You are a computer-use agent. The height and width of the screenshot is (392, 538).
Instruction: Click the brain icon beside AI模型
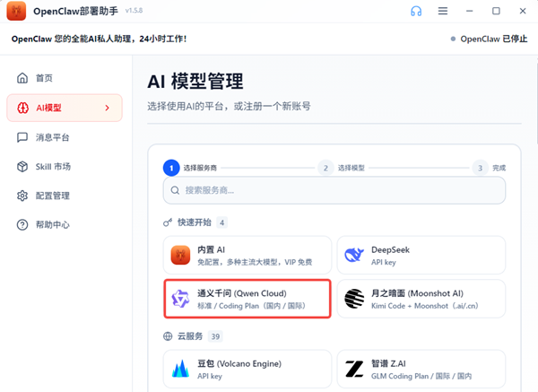coord(23,108)
